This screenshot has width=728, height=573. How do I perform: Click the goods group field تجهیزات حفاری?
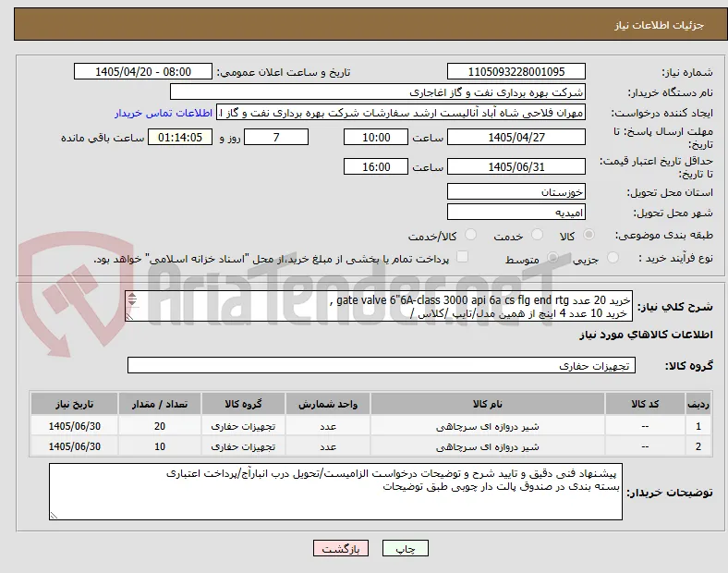[382, 365]
